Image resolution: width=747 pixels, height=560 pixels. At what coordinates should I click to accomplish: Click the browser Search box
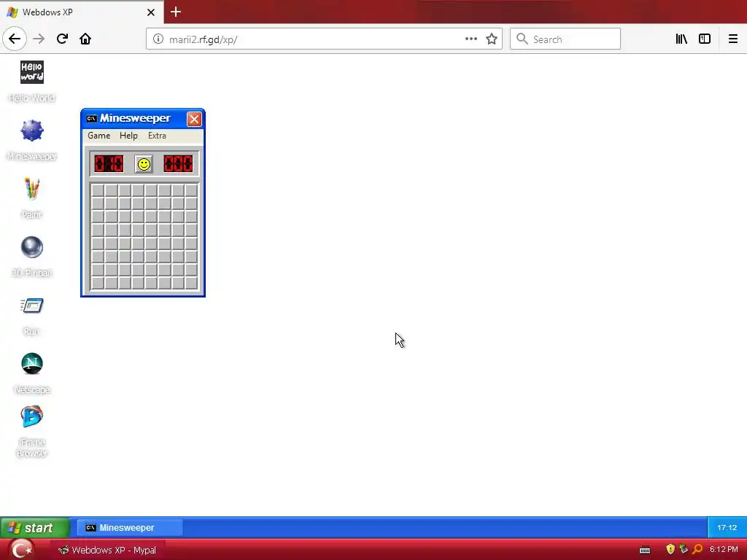coord(565,39)
